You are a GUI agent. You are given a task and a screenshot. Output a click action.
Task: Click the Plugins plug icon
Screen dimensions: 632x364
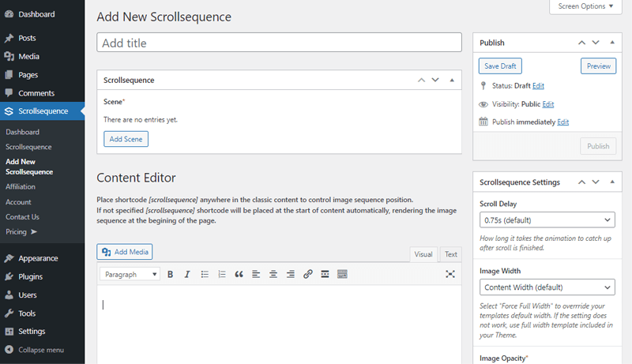[x=9, y=276]
